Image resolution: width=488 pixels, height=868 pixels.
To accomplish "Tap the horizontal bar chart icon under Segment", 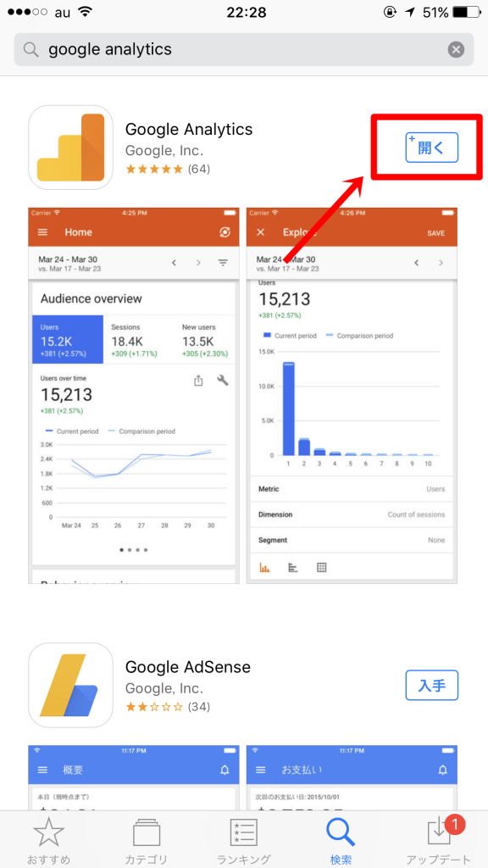I will [x=292, y=567].
